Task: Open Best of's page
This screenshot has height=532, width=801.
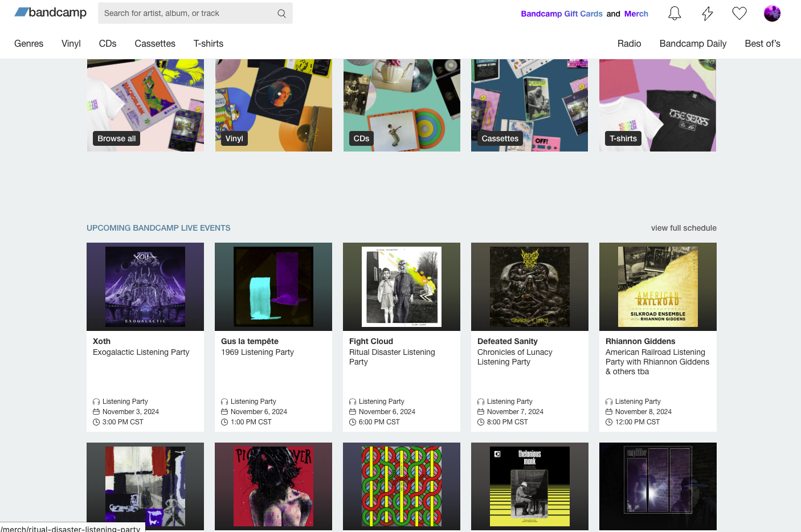Action: coord(762,44)
